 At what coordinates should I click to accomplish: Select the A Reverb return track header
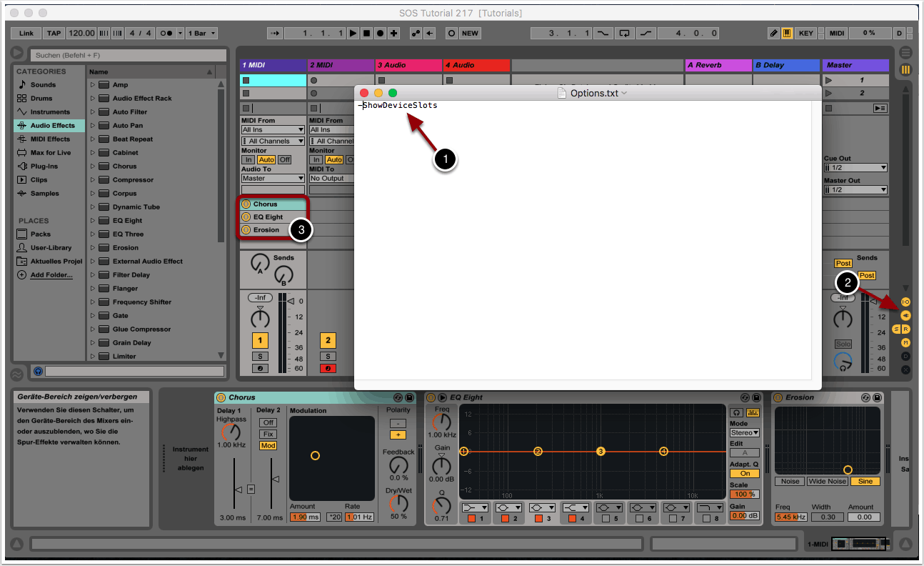[718, 65]
